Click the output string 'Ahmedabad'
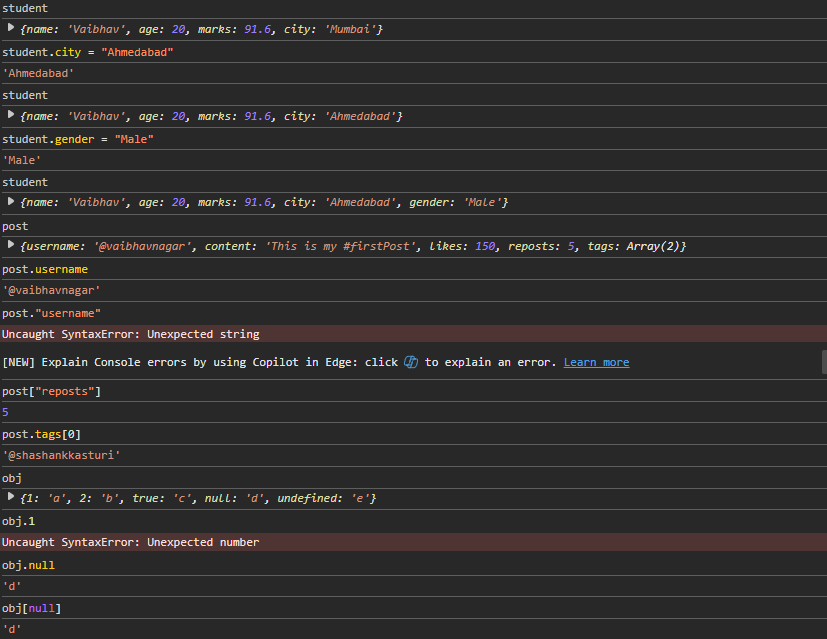The image size is (827, 639). (x=38, y=73)
